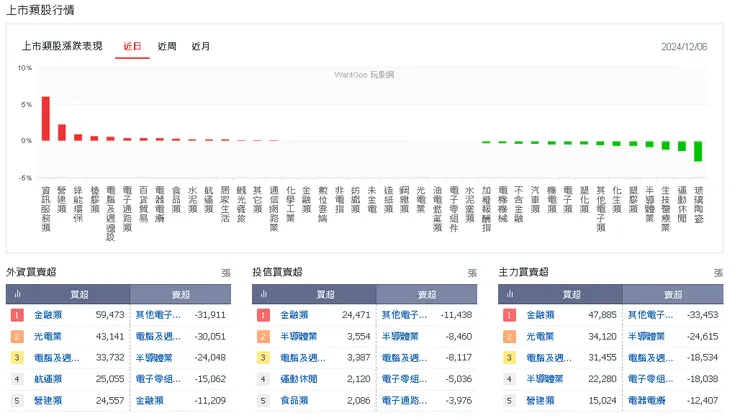Click the red 資訊服務類 bar in chart
The height and width of the screenshot is (420, 740).
46,118
